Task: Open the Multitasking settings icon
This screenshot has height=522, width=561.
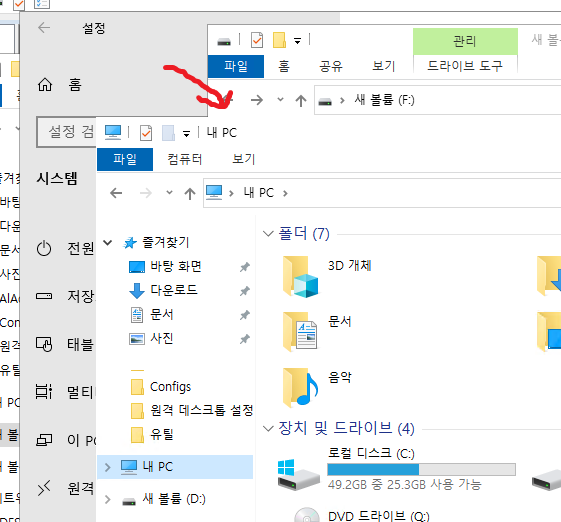Action: point(44,392)
